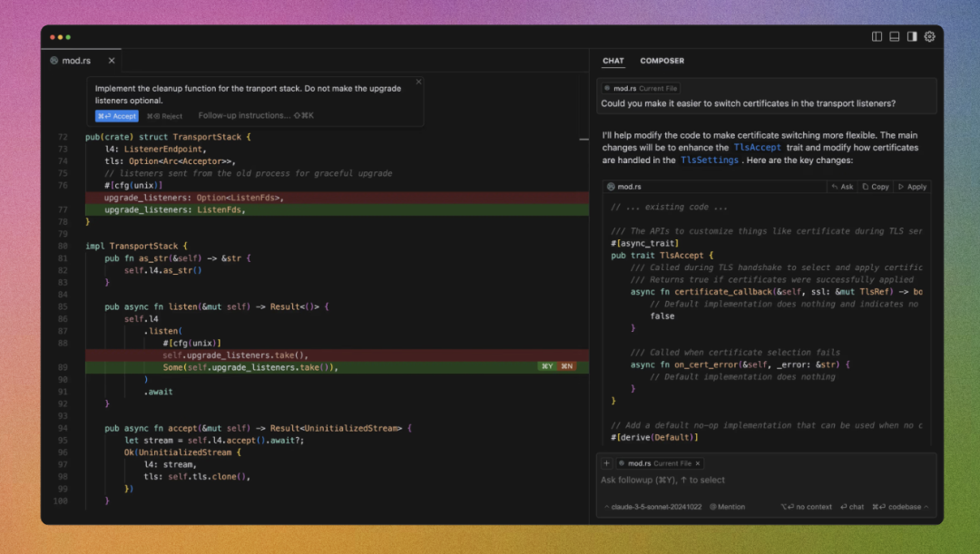Dismiss the inline edit prompt box

coord(418,82)
